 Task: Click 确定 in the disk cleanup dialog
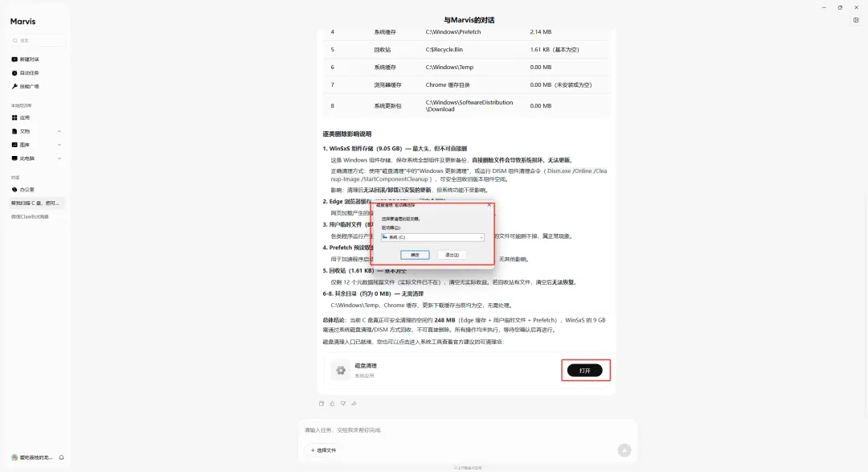[x=415, y=255]
